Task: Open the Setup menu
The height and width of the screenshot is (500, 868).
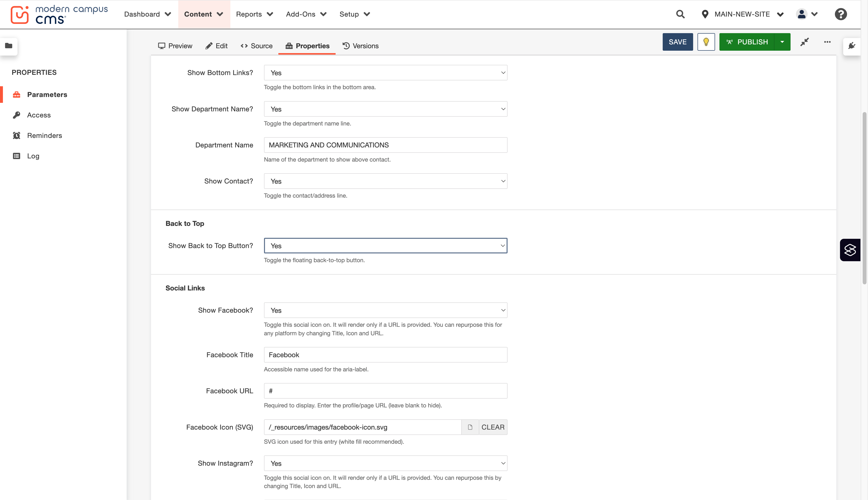Action: pyautogui.click(x=355, y=14)
